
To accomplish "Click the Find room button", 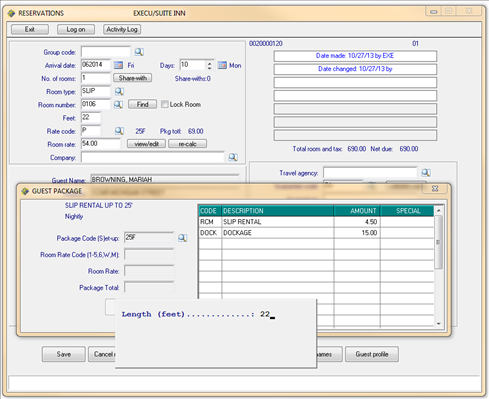I will point(142,104).
